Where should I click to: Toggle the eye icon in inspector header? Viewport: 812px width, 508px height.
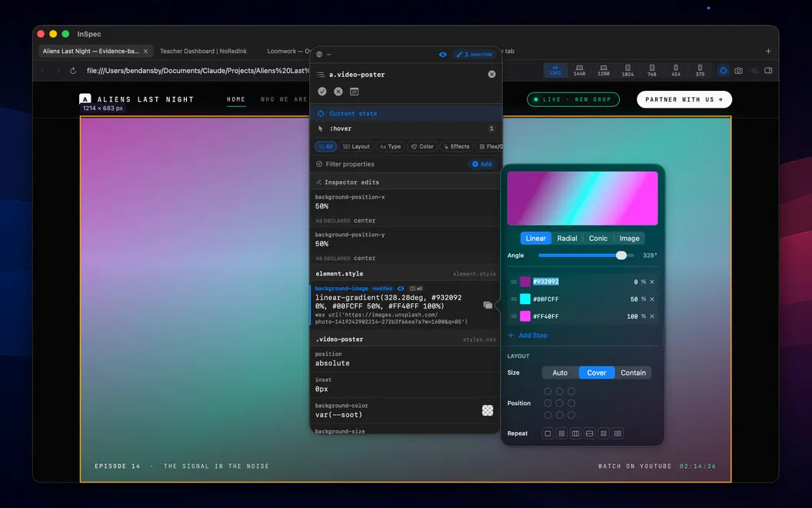pos(443,54)
